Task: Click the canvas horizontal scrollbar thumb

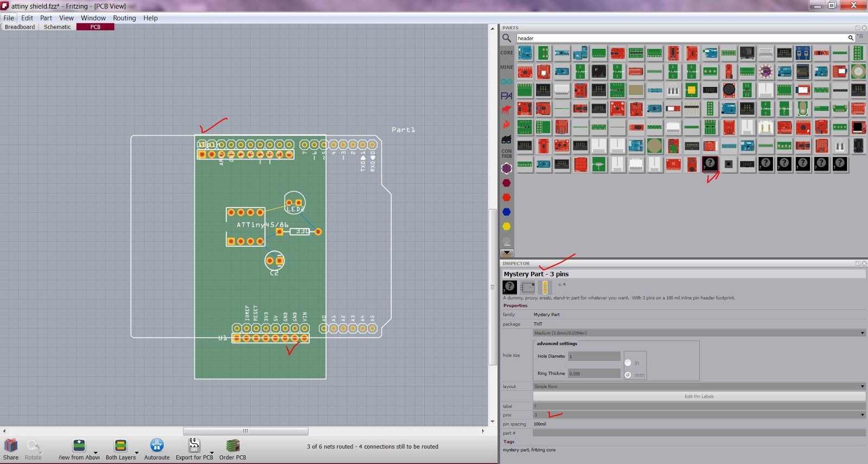Action: pos(246,431)
